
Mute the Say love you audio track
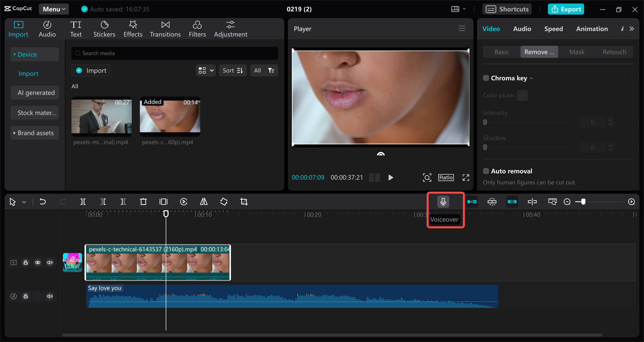point(50,296)
